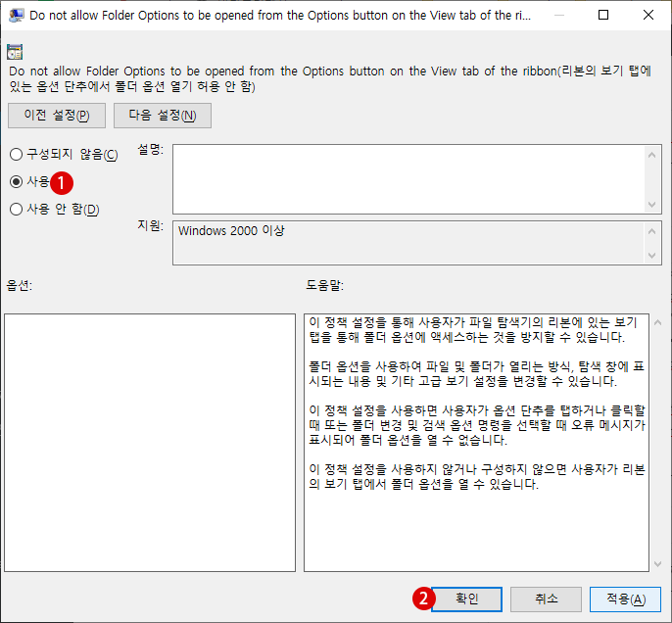Click down arrow of 도움말 pane scrollbar

click(658, 564)
